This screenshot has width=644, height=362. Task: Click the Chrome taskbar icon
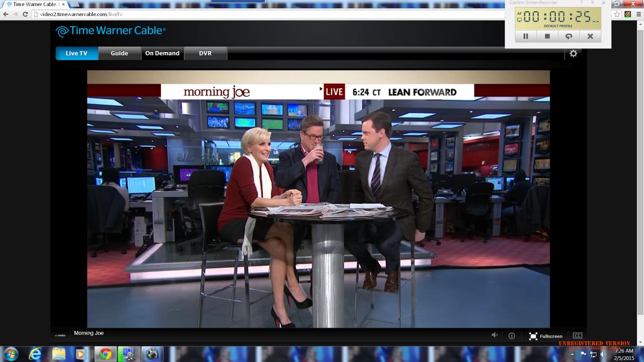[105, 354]
